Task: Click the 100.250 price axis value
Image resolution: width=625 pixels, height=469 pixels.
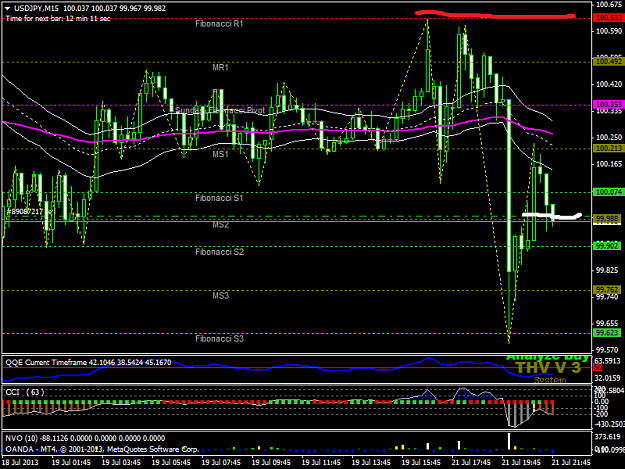Action: click(609, 137)
